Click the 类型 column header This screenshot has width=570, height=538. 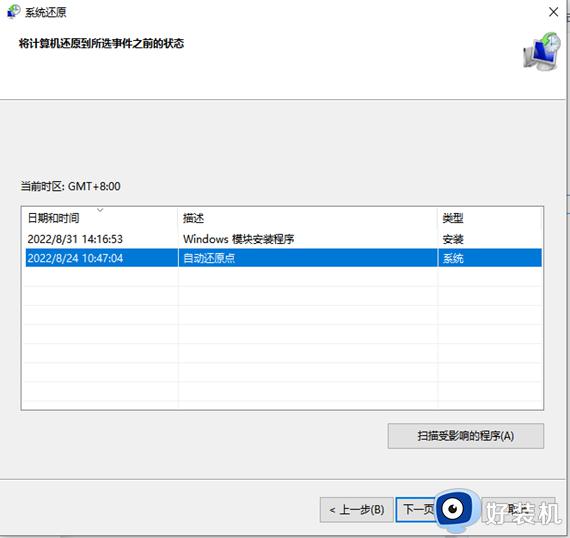[490, 218]
